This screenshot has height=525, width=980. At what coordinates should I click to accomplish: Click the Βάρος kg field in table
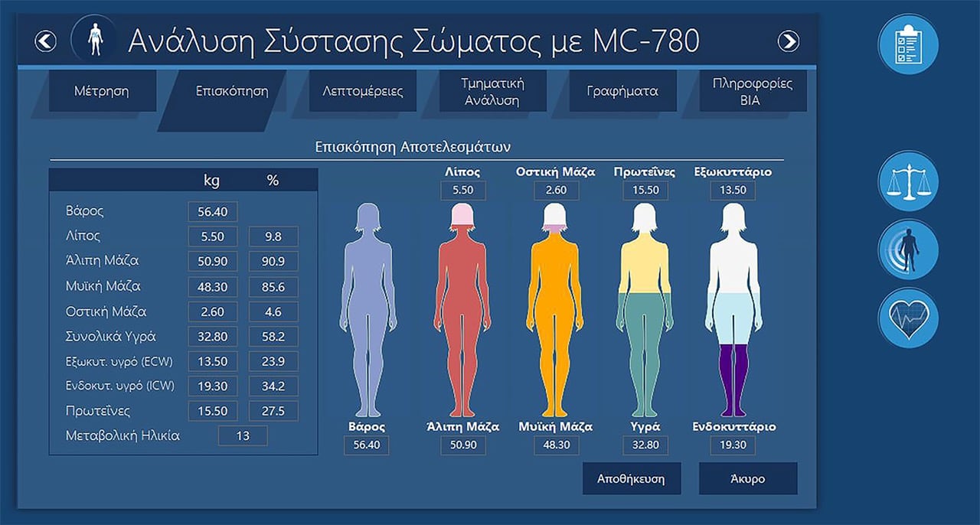coord(213,211)
